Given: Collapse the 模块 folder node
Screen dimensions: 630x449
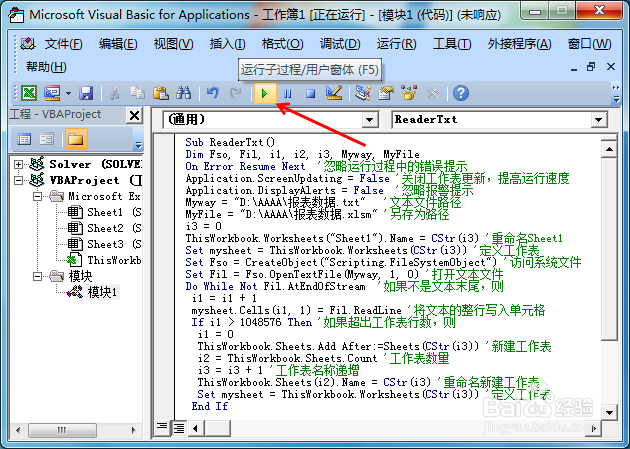Looking at the screenshot, I should 37,276.
